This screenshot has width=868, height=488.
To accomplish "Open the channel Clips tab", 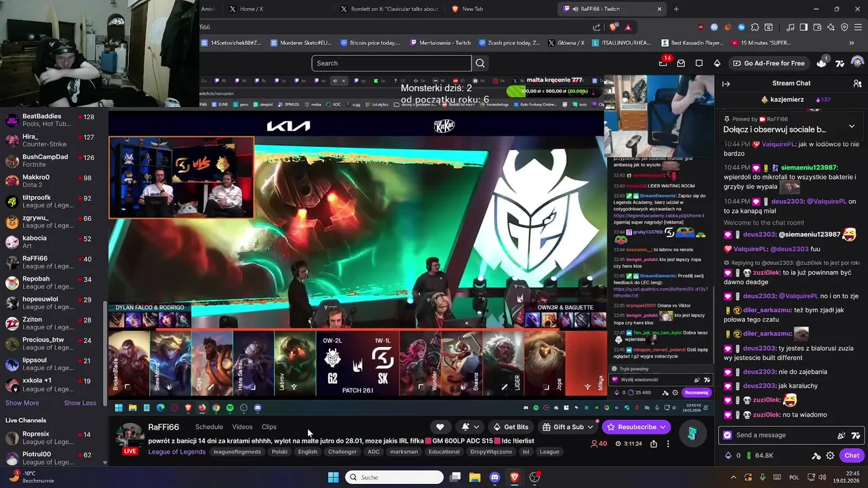I will (x=269, y=427).
